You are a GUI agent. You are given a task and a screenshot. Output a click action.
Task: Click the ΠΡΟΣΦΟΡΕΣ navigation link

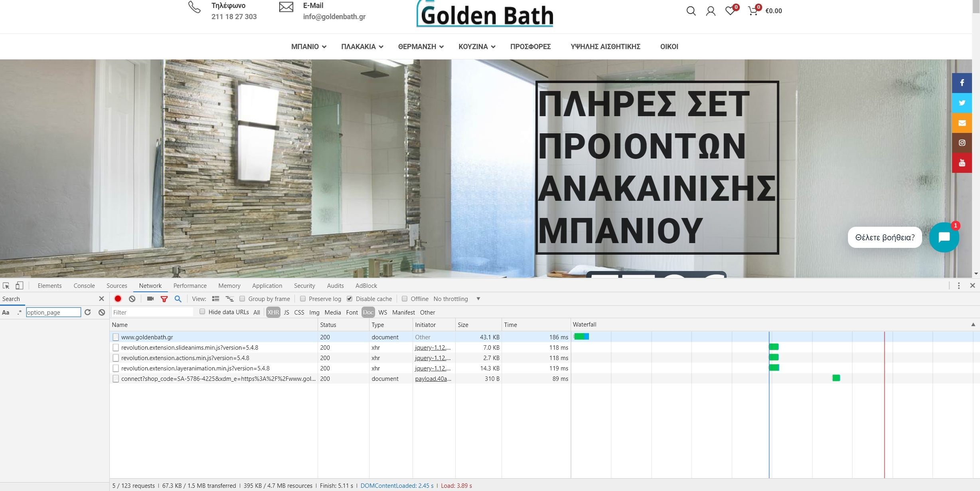point(530,47)
